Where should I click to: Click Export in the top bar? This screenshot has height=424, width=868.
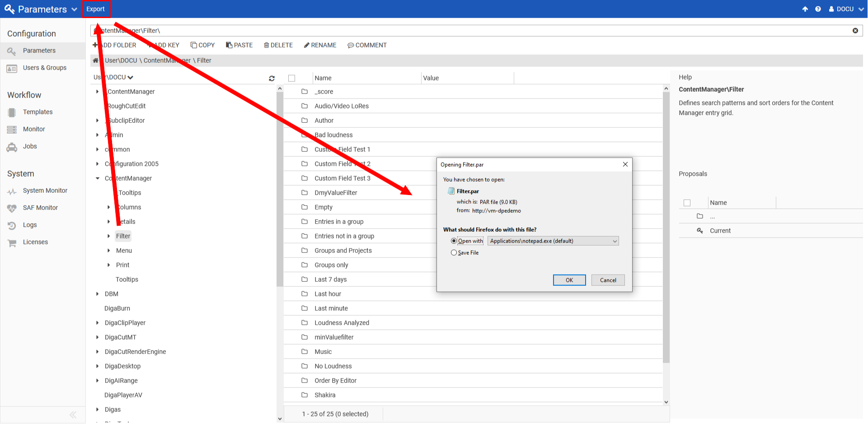[96, 9]
